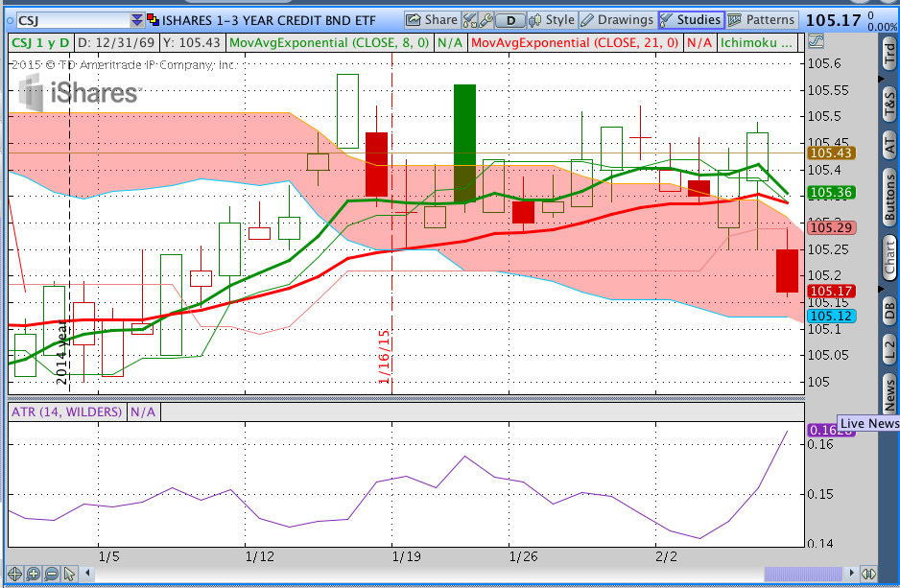Image resolution: width=900 pixels, height=588 pixels.
Task: Click the scroll right arrow on time axis
Action: (852, 573)
